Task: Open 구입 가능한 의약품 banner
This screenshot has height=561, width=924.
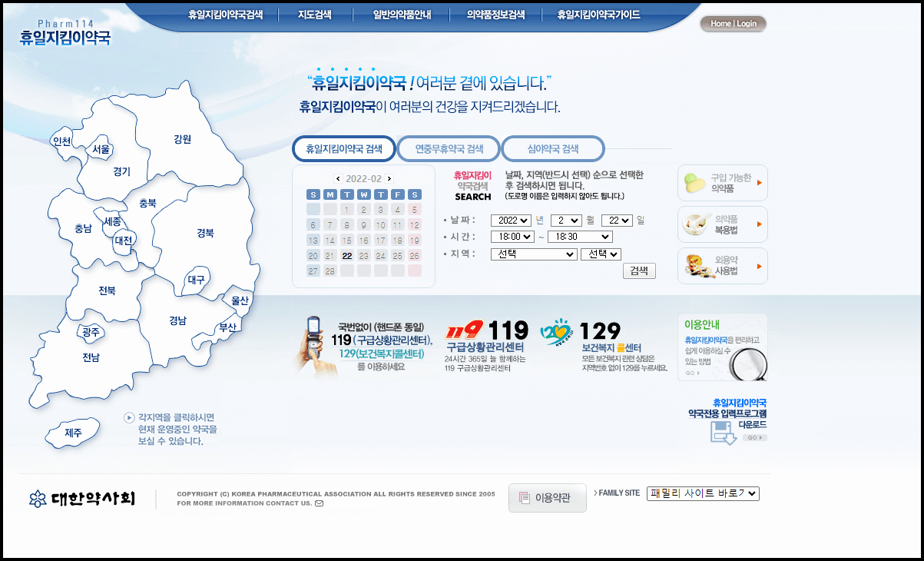Action: pyautogui.click(x=722, y=183)
